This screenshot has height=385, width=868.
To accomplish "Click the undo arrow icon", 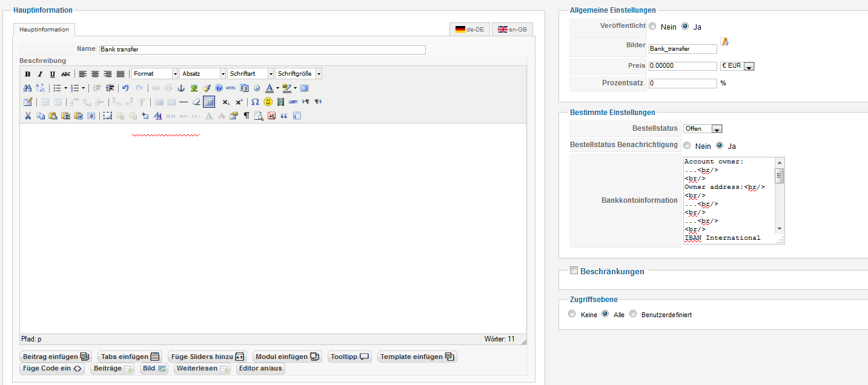I will pos(125,88).
